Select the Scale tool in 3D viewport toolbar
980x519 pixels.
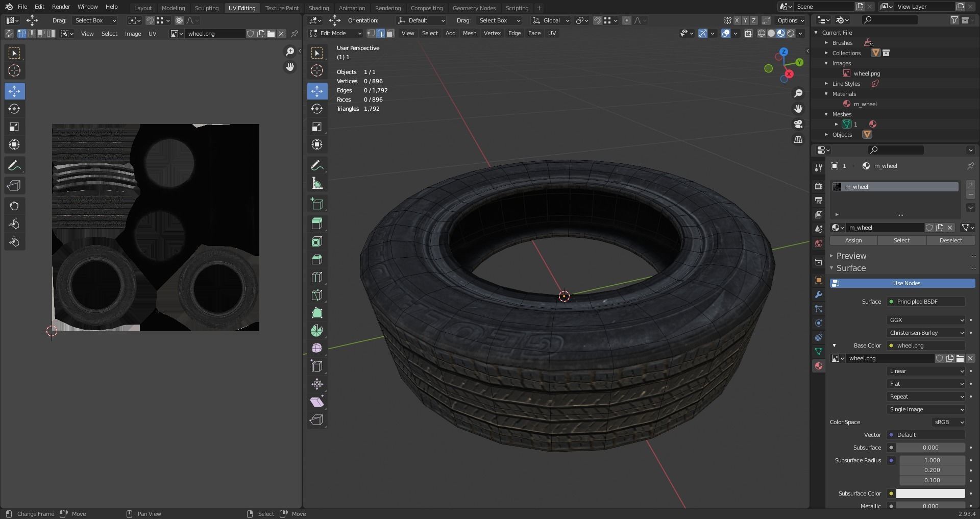(x=317, y=127)
